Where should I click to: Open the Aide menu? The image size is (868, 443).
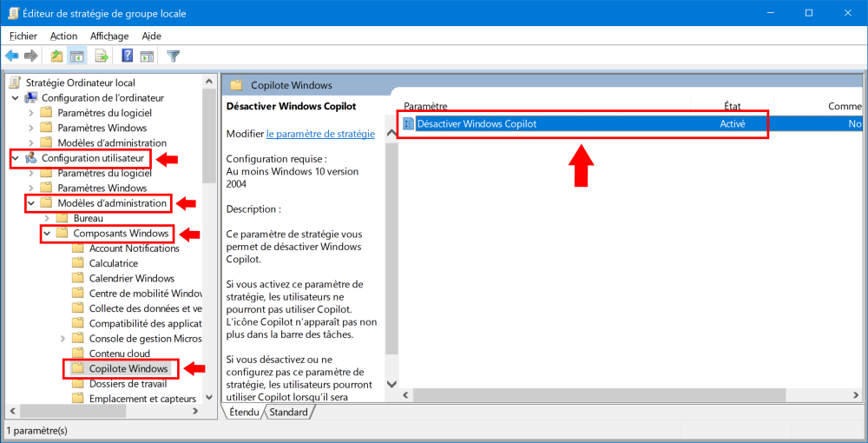click(151, 36)
